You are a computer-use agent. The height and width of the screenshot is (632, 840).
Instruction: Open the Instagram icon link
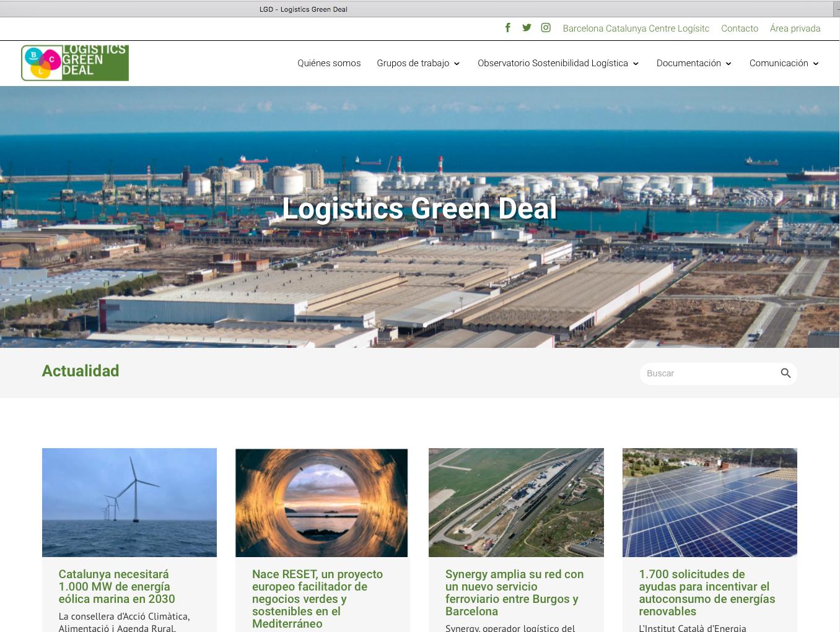(x=546, y=28)
